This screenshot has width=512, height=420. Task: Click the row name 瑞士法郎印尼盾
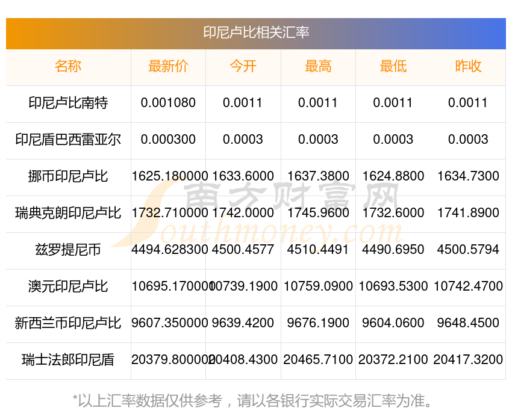click(x=68, y=360)
